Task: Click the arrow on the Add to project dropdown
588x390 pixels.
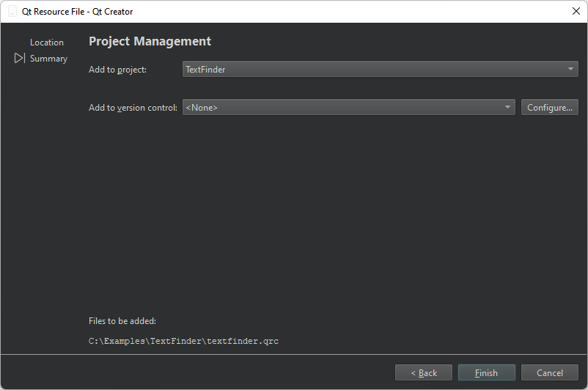Action: click(570, 70)
